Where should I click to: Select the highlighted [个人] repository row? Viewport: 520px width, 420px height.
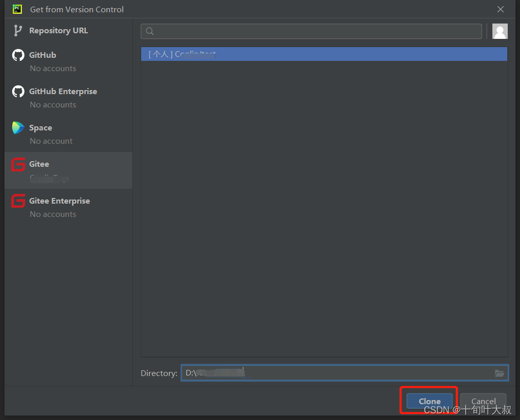tap(324, 54)
